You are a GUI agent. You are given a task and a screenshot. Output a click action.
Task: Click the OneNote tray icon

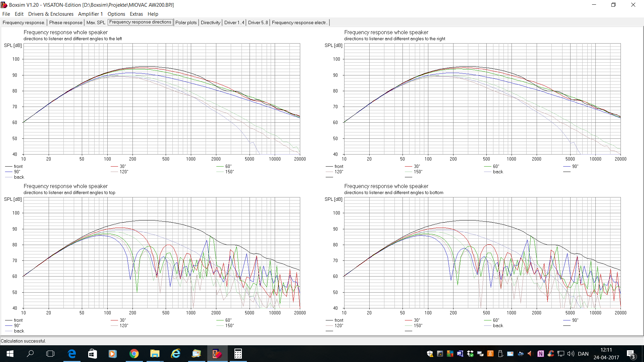540,354
